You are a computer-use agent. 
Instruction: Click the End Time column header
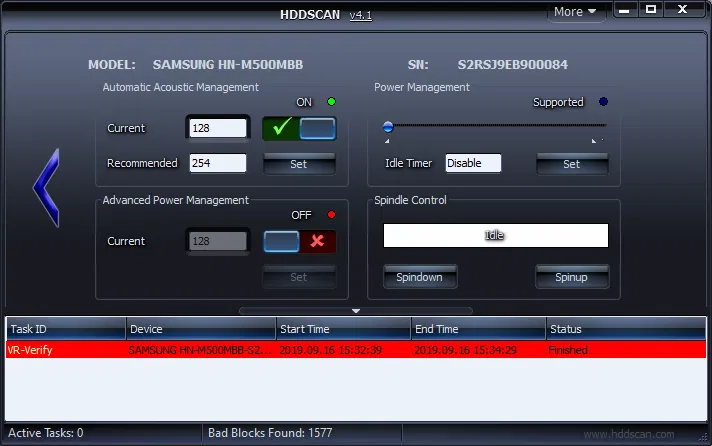(478, 329)
